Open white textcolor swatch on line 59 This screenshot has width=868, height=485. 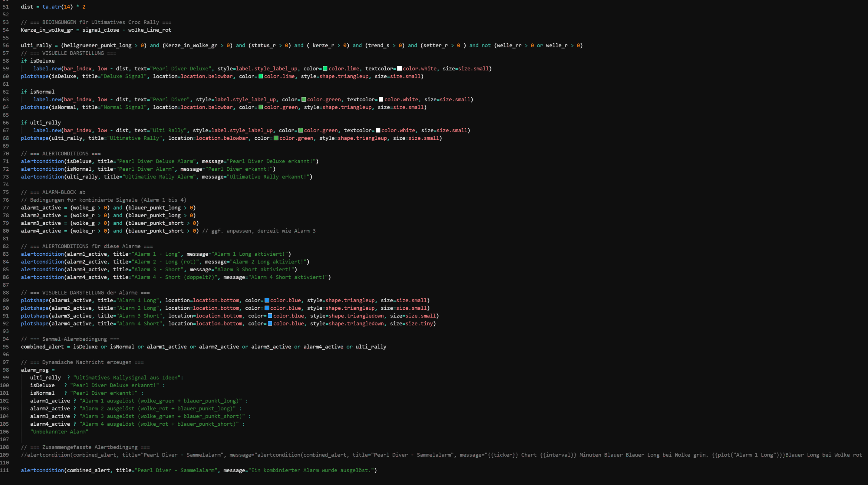point(399,69)
